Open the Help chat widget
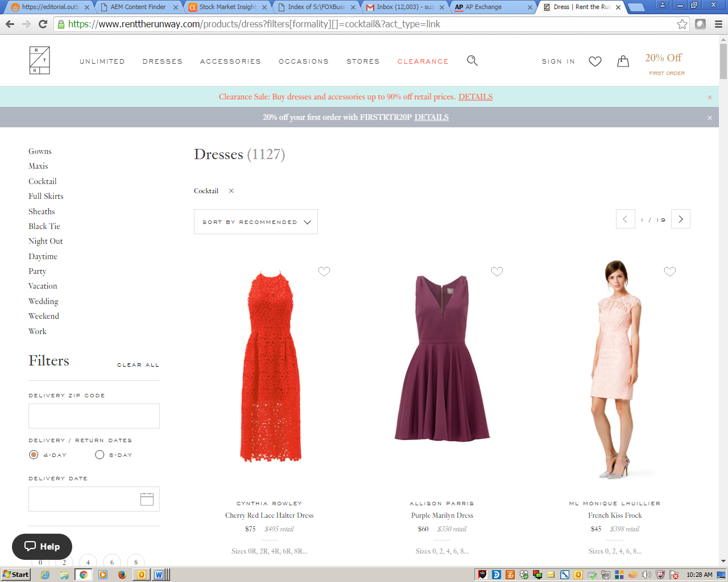This screenshot has width=728, height=582. tap(42, 547)
